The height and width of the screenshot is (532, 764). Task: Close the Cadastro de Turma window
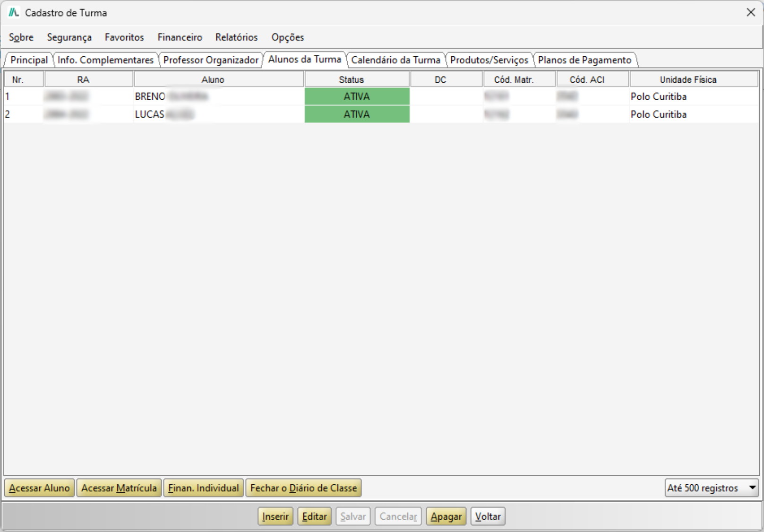coord(751,13)
